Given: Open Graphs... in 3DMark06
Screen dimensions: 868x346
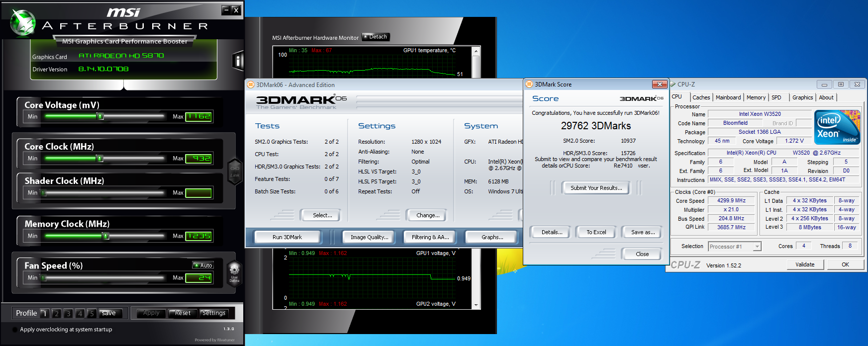Looking at the screenshot, I should point(492,237).
